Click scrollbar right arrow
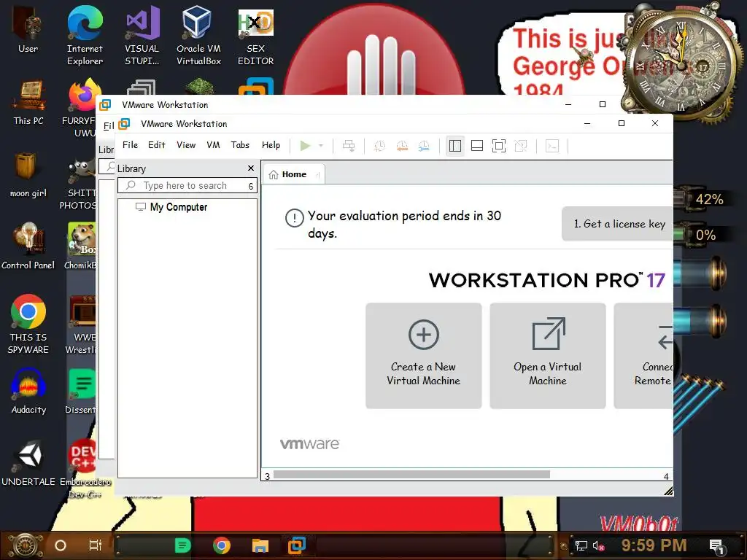This screenshot has width=747, height=560. click(666, 475)
